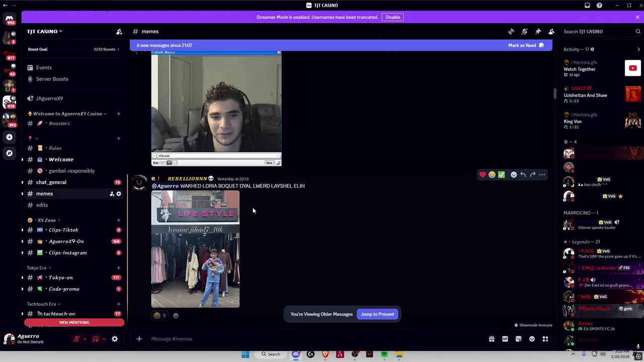Open invite people icon beside server name
Viewport: 644px width, 362px height.
pos(119,32)
